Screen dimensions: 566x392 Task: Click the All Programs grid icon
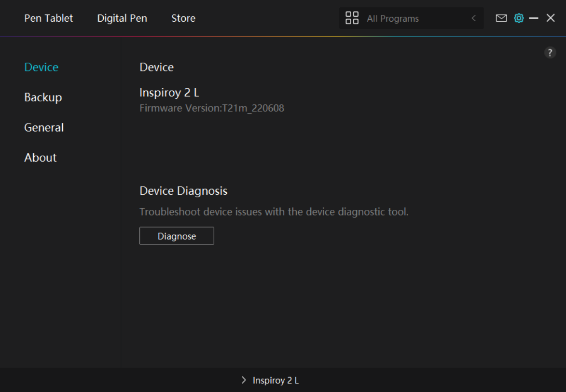tap(352, 18)
